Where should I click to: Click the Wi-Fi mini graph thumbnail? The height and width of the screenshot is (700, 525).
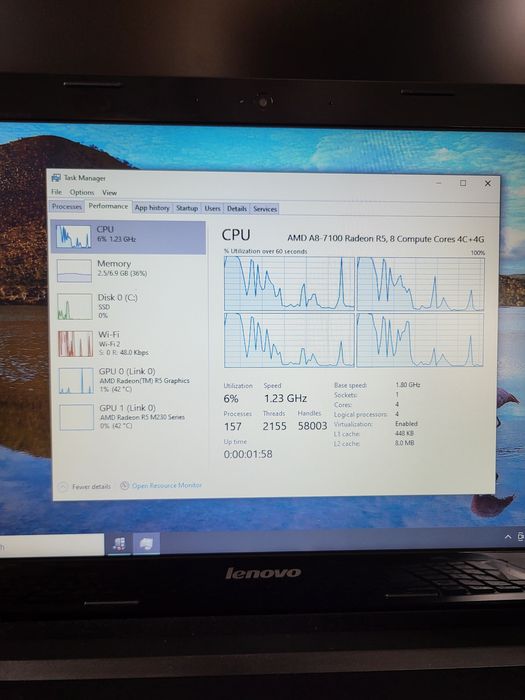tap(75, 344)
